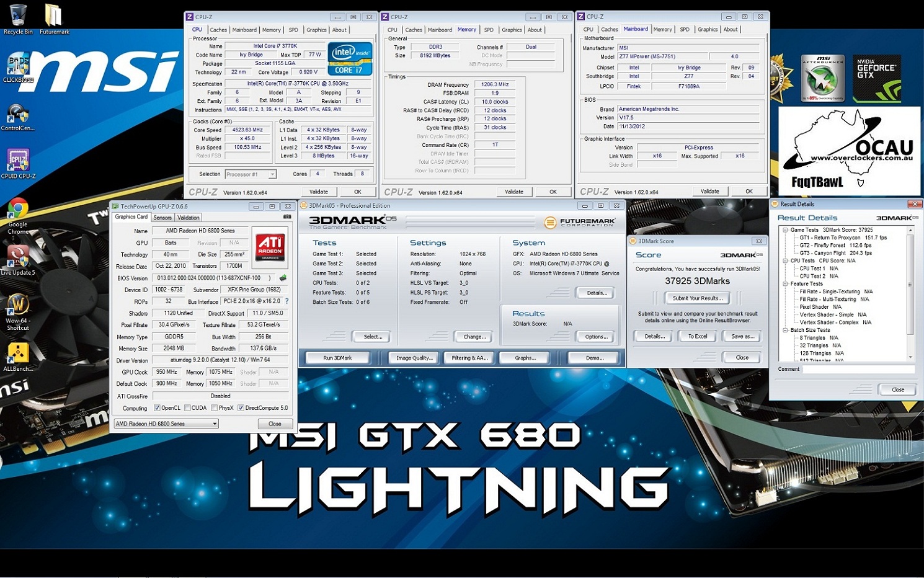Open the Caches tab in the left CPU-Z window
Viewport: 924px width, 578px height.
218,30
